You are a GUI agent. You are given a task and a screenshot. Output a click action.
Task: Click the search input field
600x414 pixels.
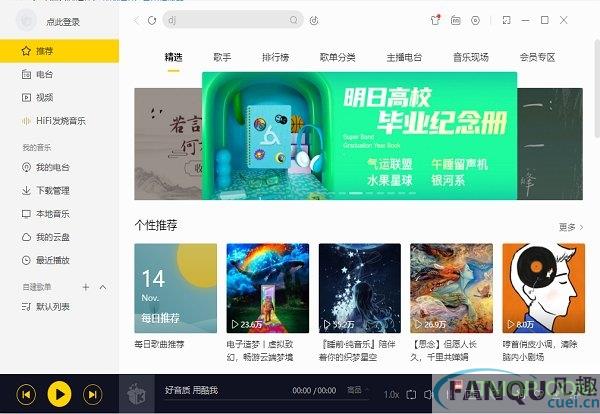[228, 20]
